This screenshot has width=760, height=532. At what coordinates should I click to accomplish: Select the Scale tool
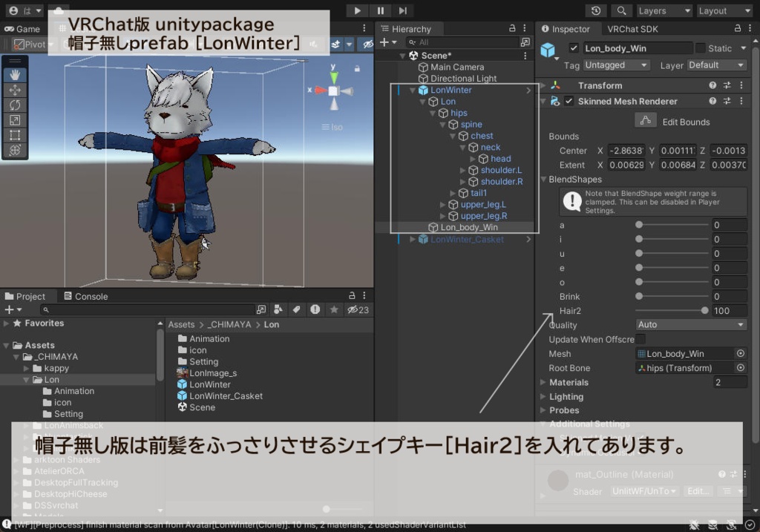click(15, 119)
